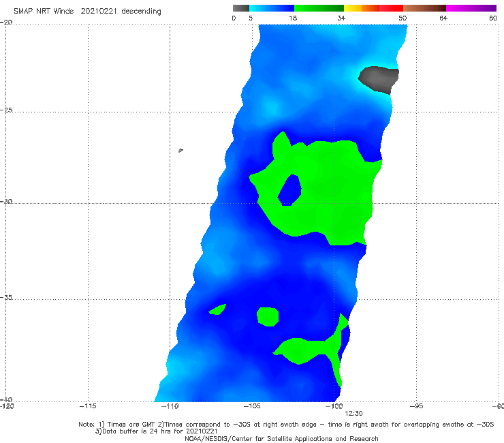Click the "Data buffer is 24 hrs" note
Screen dimensions: 504x443
coord(156,431)
